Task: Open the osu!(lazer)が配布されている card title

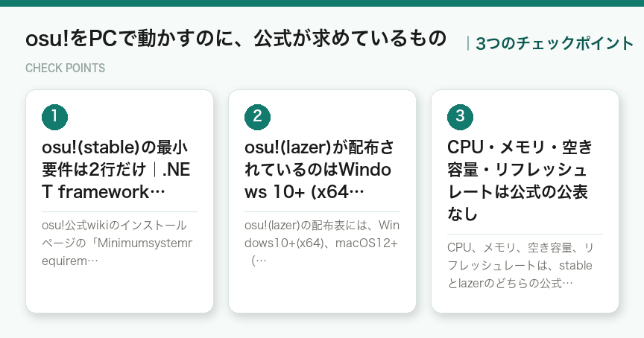Action: point(319,170)
